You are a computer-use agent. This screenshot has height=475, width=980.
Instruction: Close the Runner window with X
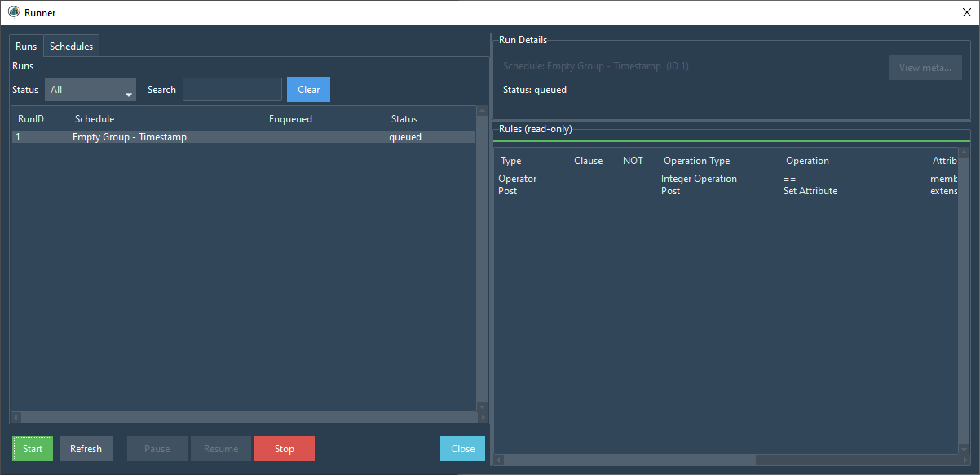pos(967,12)
